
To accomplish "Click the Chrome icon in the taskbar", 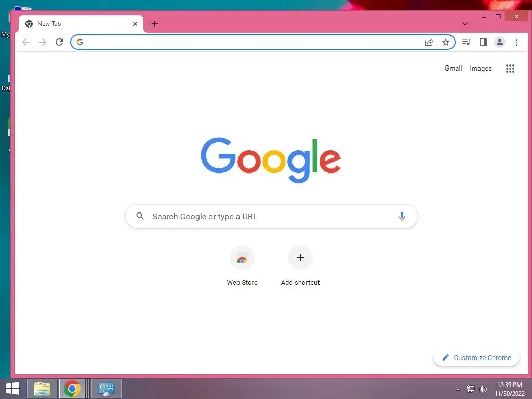I will pyautogui.click(x=72, y=389).
